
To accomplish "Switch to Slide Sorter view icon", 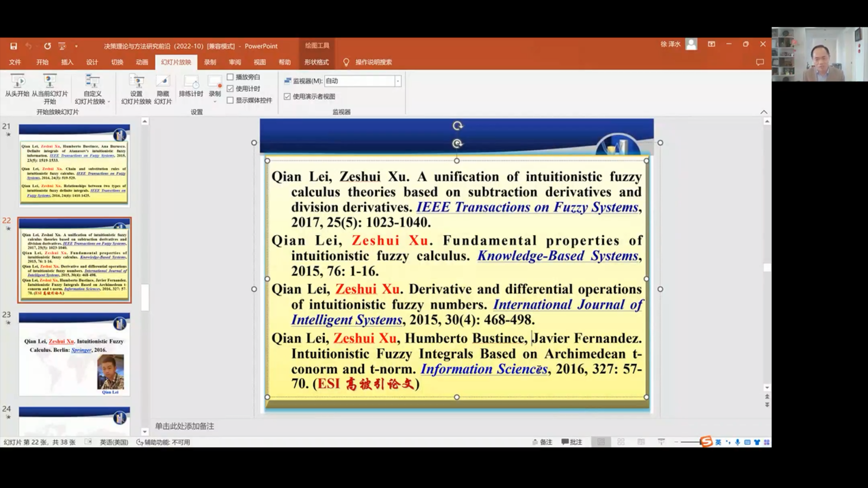I will 621,442.
